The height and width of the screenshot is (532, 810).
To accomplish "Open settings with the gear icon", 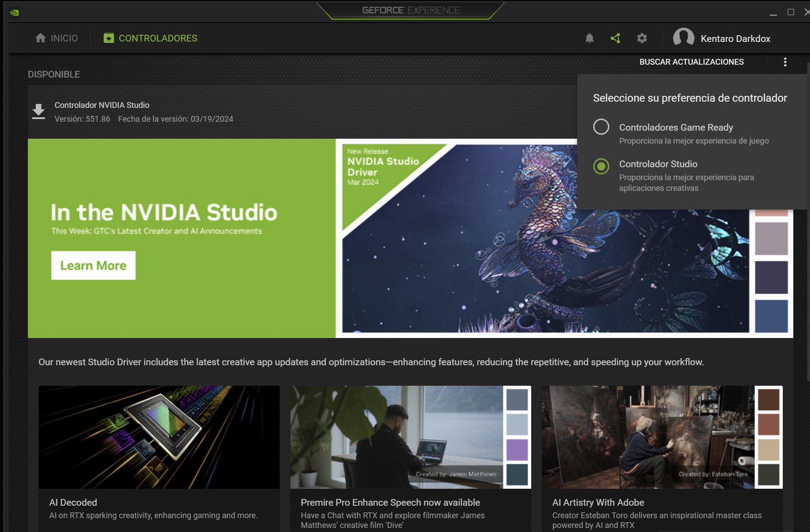I will pos(642,38).
